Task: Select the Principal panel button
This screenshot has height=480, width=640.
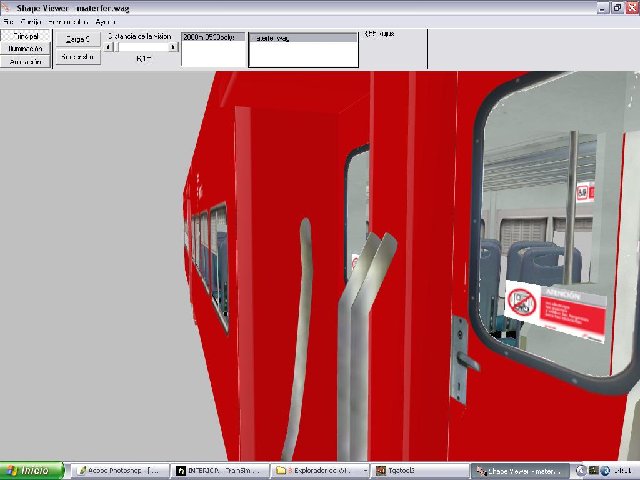Action: coord(26,36)
